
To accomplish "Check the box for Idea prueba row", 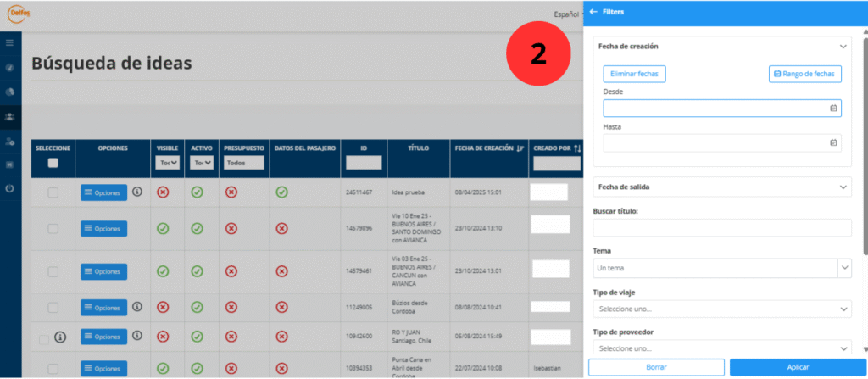I will click(53, 193).
